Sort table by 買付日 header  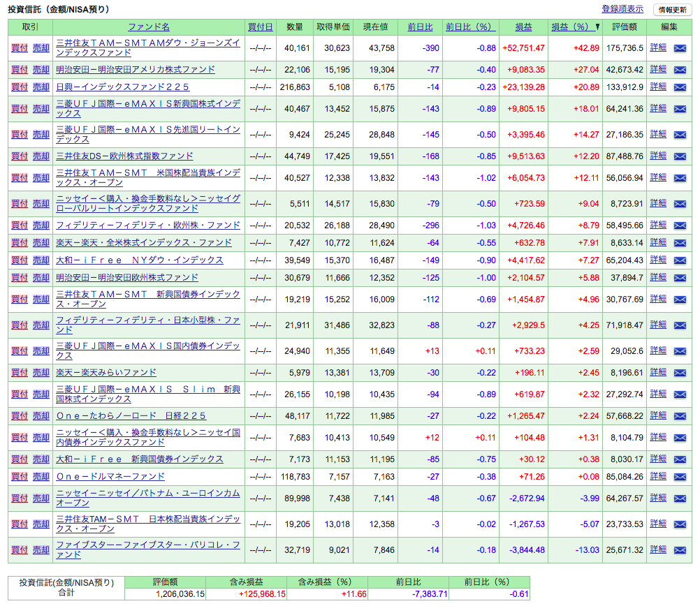pyautogui.click(x=261, y=27)
